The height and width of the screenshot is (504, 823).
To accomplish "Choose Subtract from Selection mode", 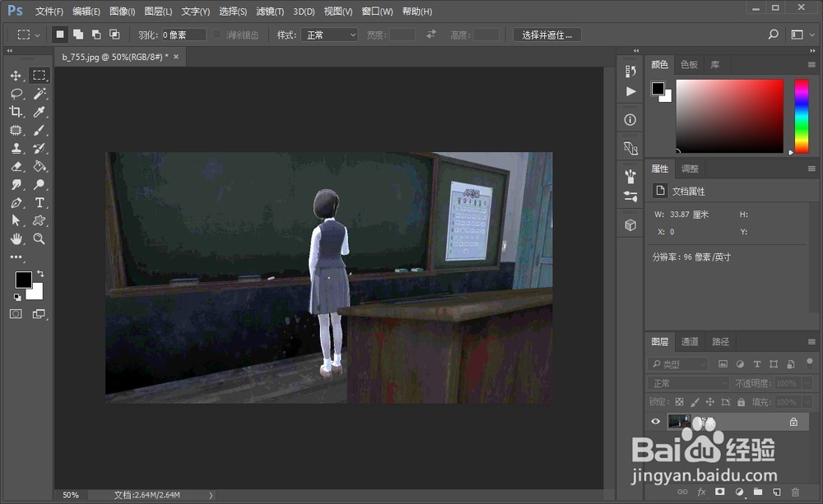I will (x=96, y=35).
